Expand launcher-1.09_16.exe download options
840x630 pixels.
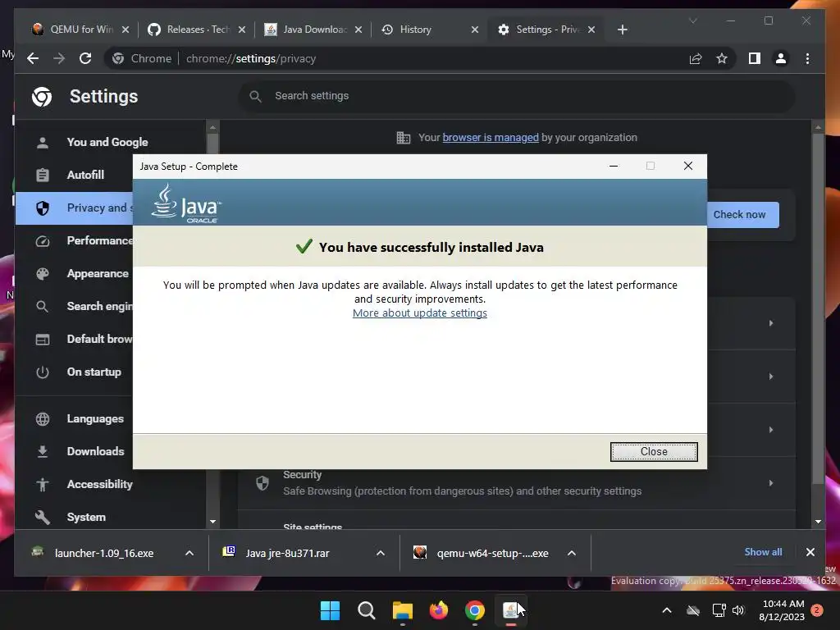[x=189, y=553]
